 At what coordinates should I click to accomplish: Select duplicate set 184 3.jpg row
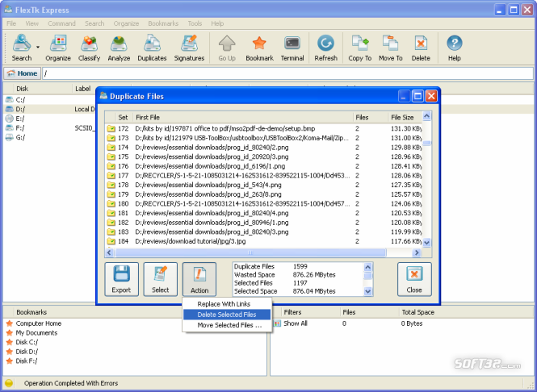point(264,241)
